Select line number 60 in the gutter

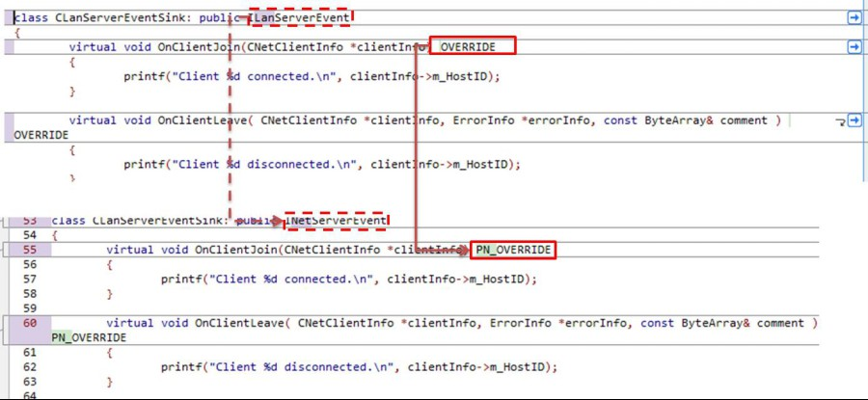30,323
